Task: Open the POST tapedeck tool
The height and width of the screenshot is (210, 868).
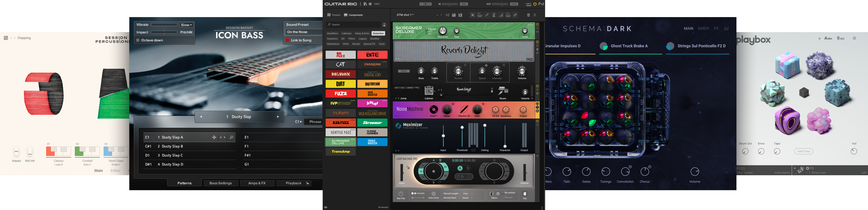Action: point(508,15)
